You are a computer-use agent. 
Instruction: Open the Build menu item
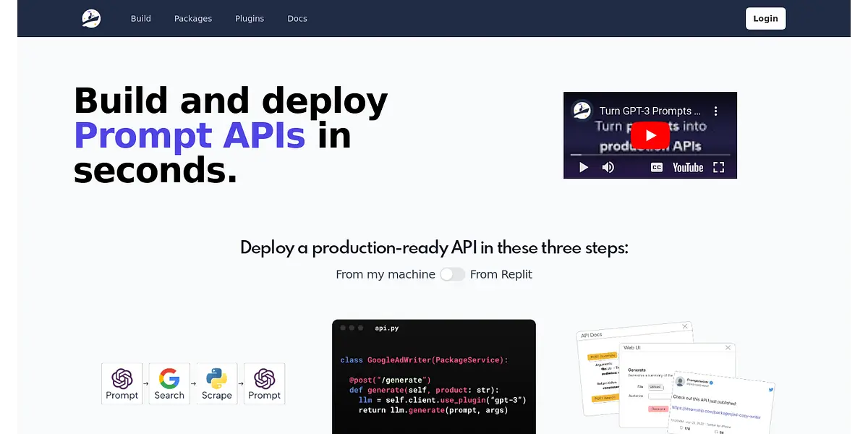[x=141, y=19]
